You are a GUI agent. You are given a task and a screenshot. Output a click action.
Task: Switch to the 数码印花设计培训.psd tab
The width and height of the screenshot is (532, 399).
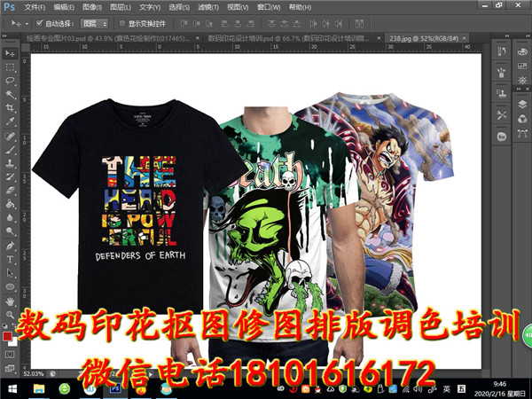[288, 38]
